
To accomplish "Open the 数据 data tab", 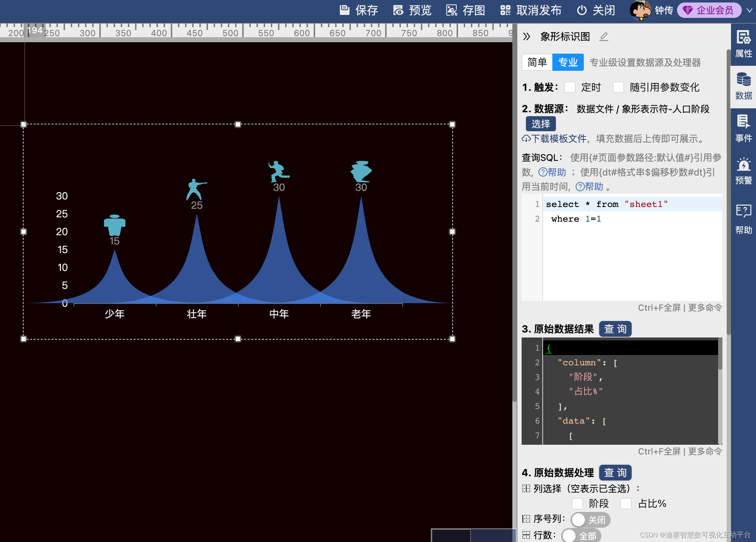I will pyautogui.click(x=743, y=87).
